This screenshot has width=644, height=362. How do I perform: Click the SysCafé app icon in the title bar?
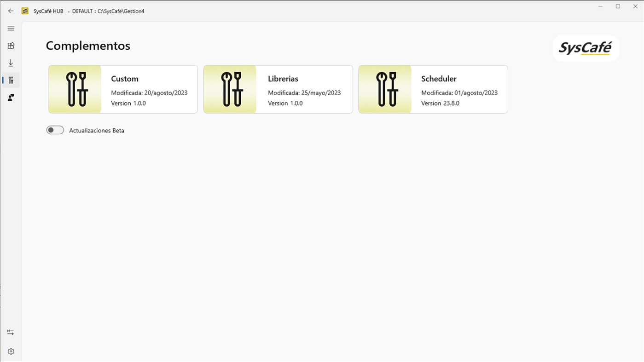pos(25,11)
